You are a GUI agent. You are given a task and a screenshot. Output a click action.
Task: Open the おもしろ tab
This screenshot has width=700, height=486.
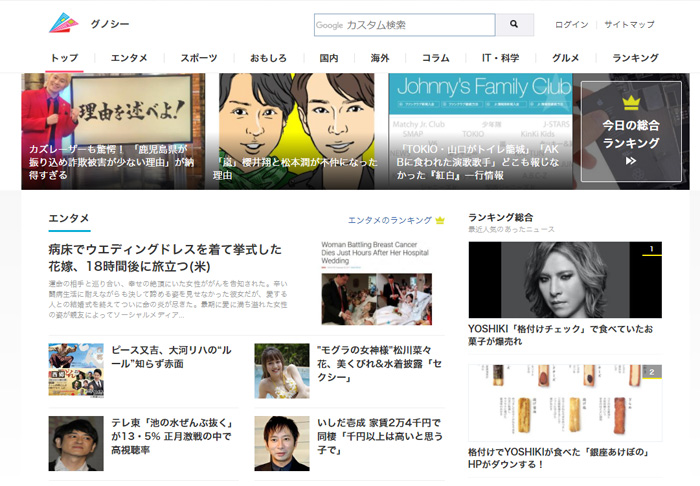(x=268, y=58)
